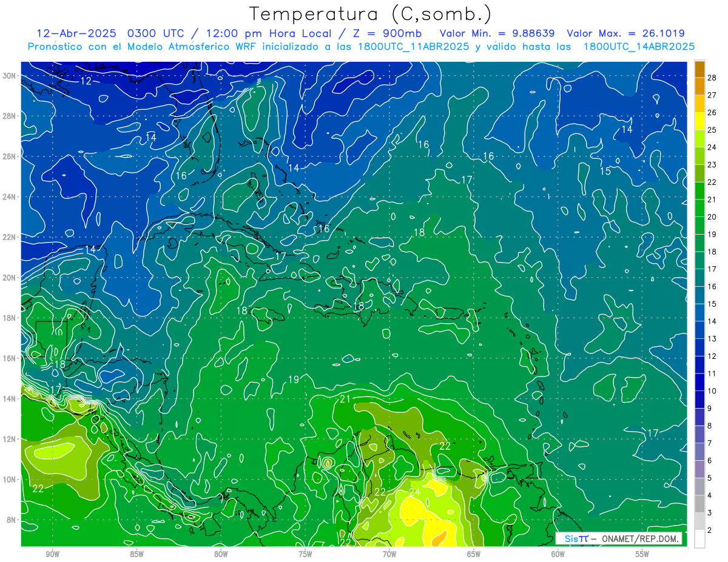Pick the dark blue swatch between 10 and 11
Viewport: 728px width, 562px height.
point(699,382)
